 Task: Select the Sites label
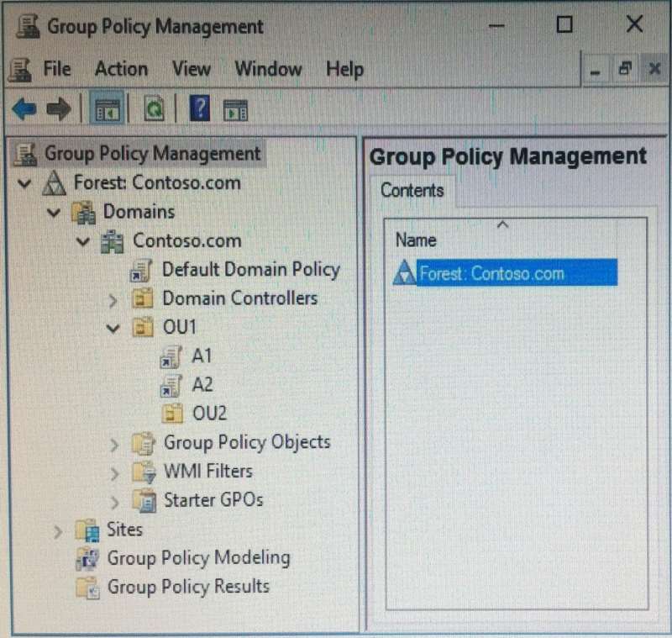coord(124,530)
